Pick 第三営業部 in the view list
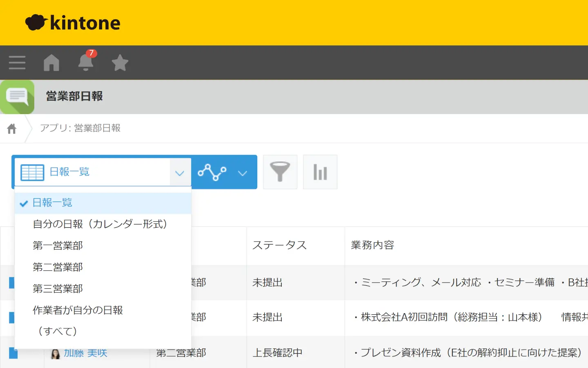The width and height of the screenshot is (588, 368). click(x=58, y=289)
